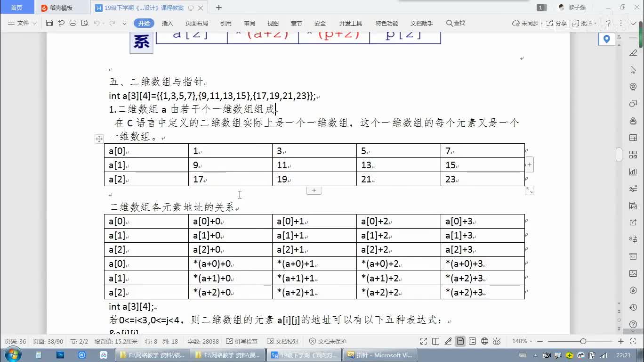Click the save document icon
644x362 pixels.
49,23
